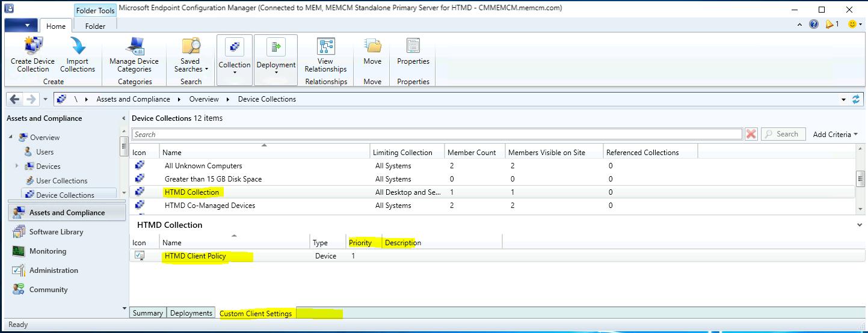The height and width of the screenshot is (333, 868).
Task: Click the Overview breadcrumb segment
Action: (x=204, y=99)
